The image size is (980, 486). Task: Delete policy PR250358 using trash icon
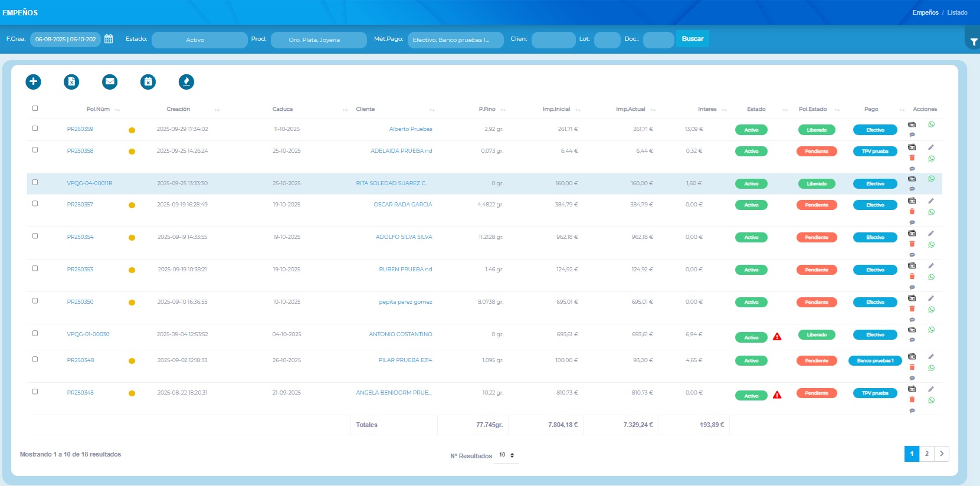point(912,158)
